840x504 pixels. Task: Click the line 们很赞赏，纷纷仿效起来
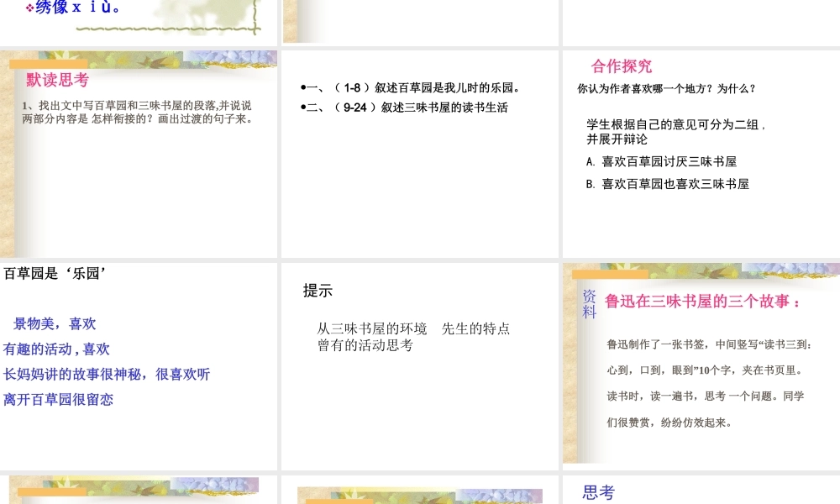(x=669, y=423)
